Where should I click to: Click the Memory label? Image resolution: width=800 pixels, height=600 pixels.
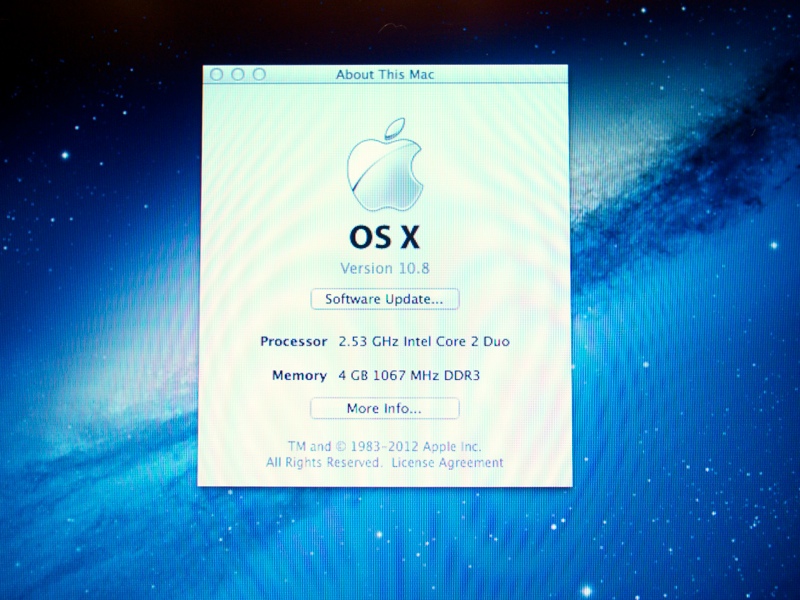(299, 376)
